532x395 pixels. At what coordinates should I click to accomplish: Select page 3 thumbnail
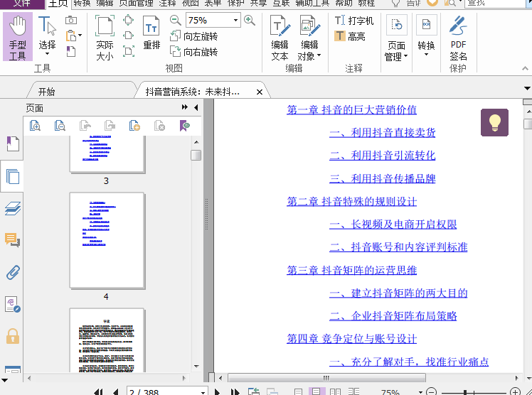pyautogui.click(x=107, y=154)
